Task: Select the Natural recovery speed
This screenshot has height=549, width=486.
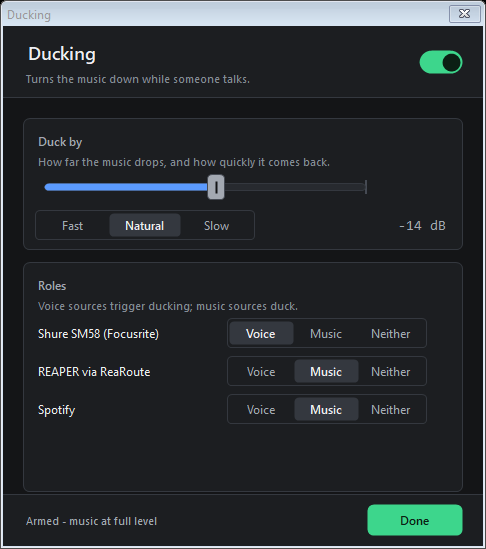Action: [145, 225]
